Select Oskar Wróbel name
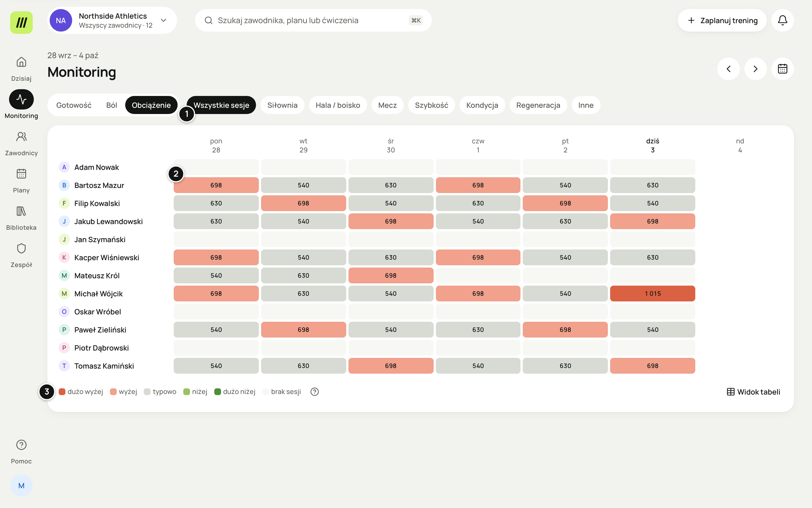Image resolution: width=812 pixels, height=508 pixels. click(x=98, y=312)
